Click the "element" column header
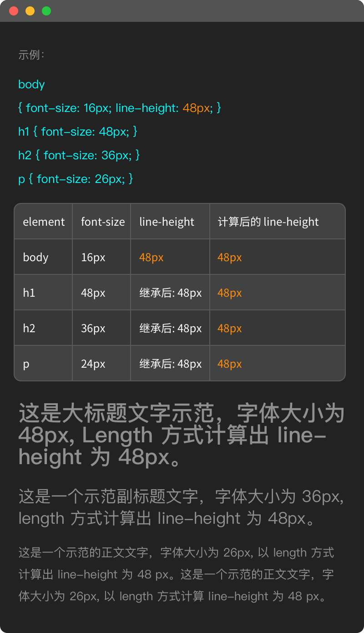This screenshot has width=364, height=633. (44, 222)
